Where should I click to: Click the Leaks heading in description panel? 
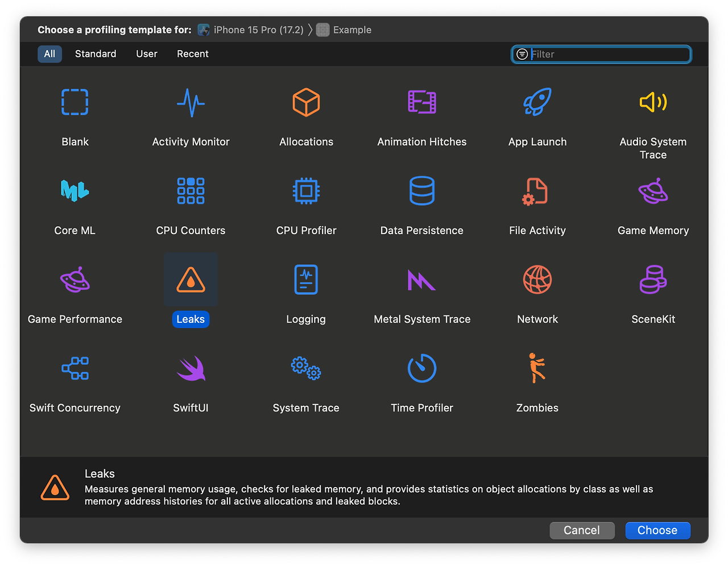tap(100, 474)
